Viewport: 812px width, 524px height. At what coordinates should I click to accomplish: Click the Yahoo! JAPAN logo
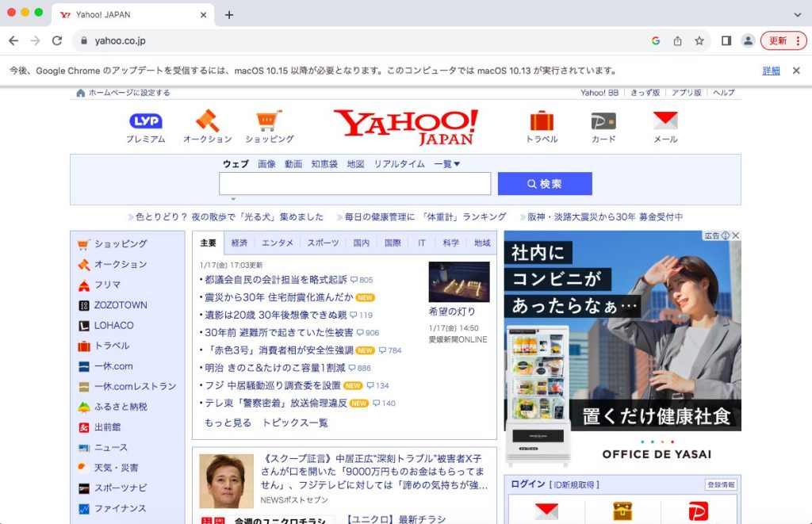(407, 128)
